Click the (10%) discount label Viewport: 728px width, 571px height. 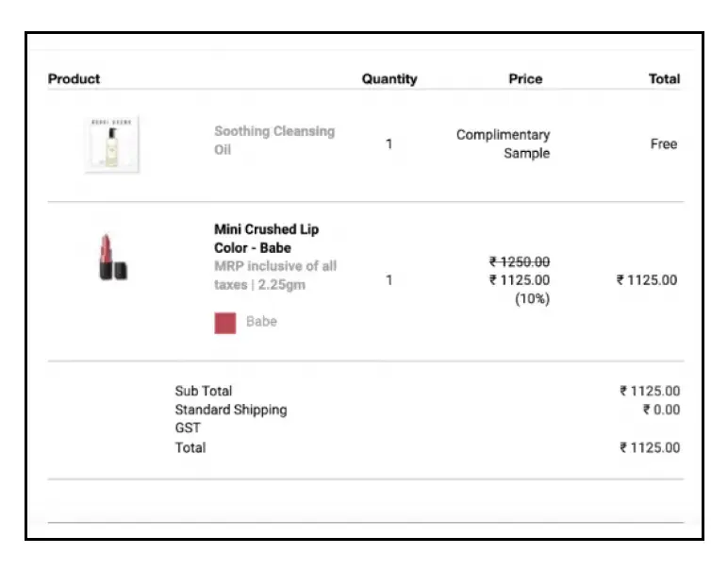[533, 299]
